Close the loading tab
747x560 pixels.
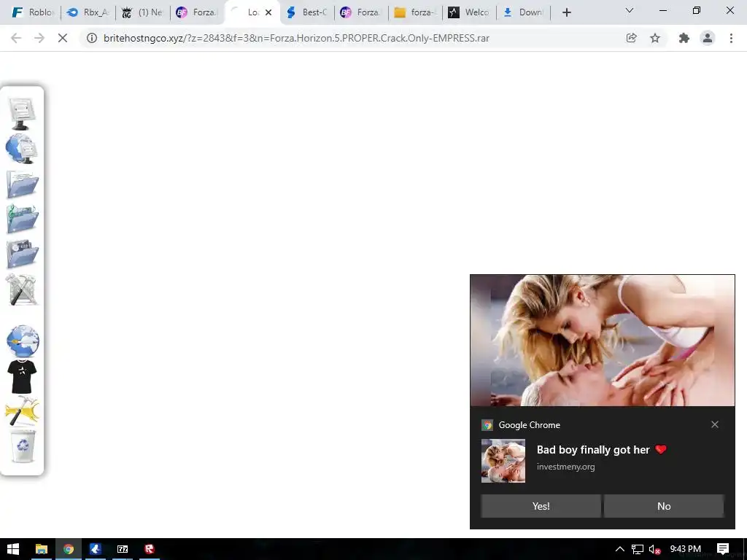[268, 12]
